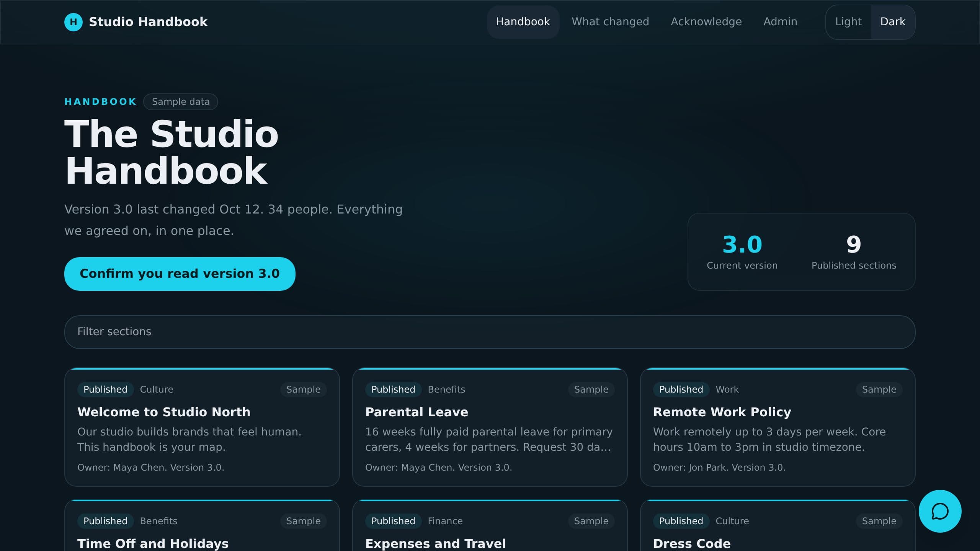The height and width of the screenshot is (551, 980).
Task: Click the Sample data badge
Action: [181, 102]
